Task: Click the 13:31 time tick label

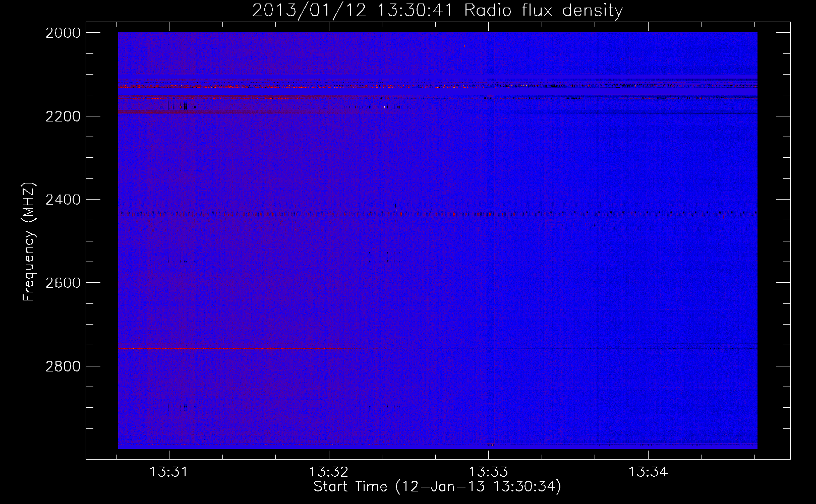Action: 169,472
